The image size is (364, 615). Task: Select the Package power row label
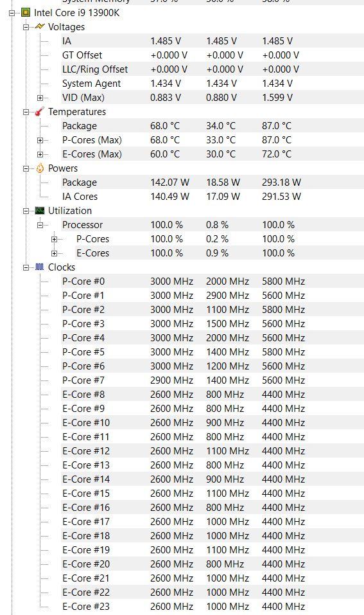pos(80,183)
